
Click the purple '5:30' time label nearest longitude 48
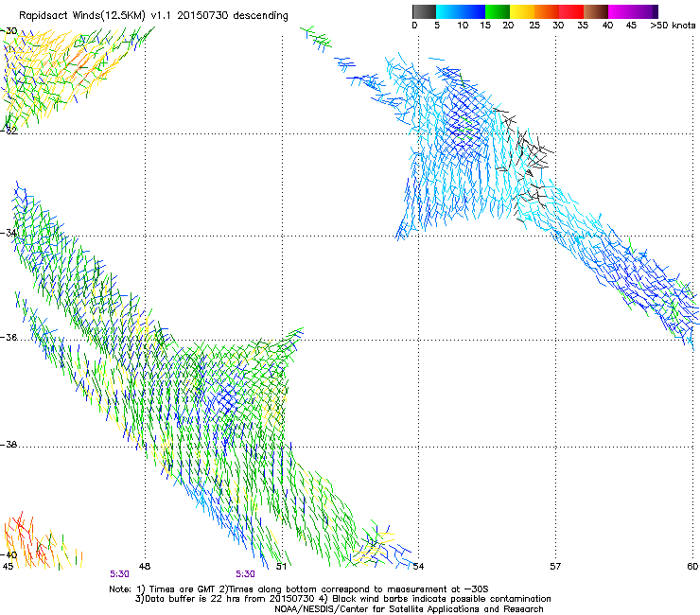pos(119,574)
